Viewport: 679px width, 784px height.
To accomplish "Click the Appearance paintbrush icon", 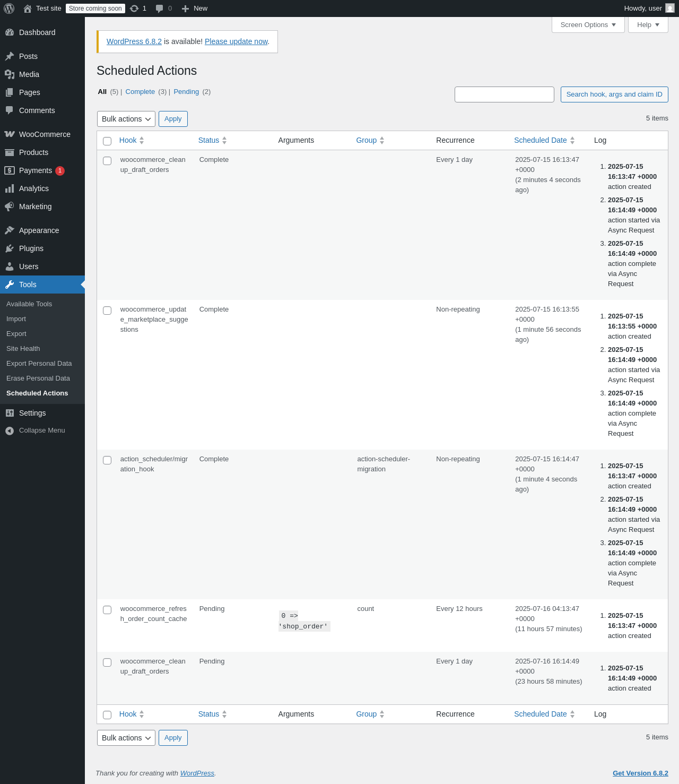I will click(10, 230).
